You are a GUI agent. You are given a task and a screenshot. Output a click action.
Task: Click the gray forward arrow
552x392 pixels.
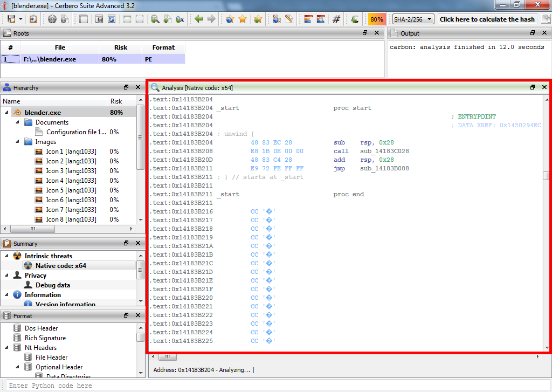coord(211,19)
